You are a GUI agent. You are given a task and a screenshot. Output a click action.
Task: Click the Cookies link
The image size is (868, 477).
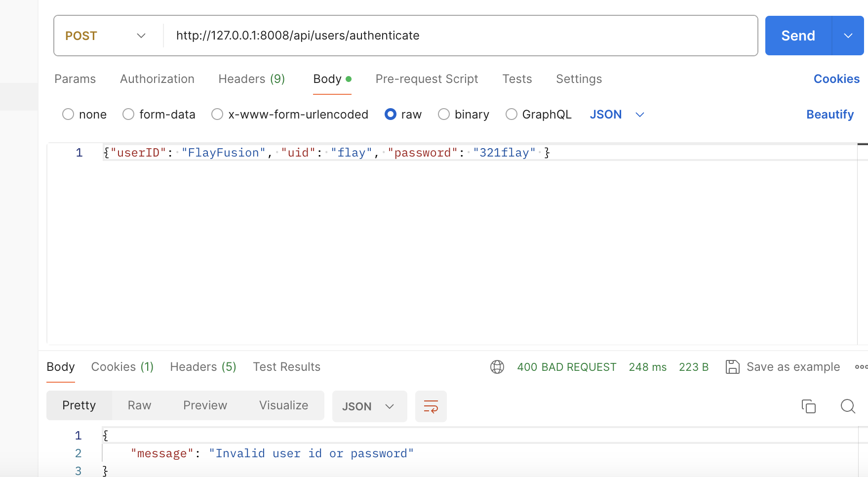836,79
